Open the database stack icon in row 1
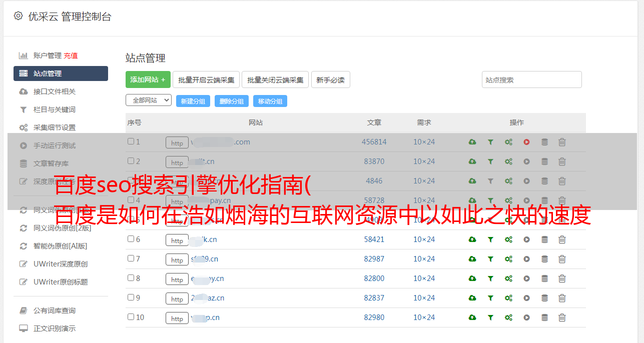 (x=544, y=142)
